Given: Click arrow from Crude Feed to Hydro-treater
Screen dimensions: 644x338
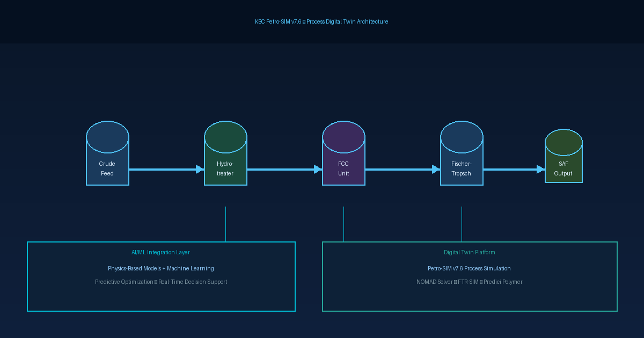Looking at the screenshot, I should pos(166,170).
